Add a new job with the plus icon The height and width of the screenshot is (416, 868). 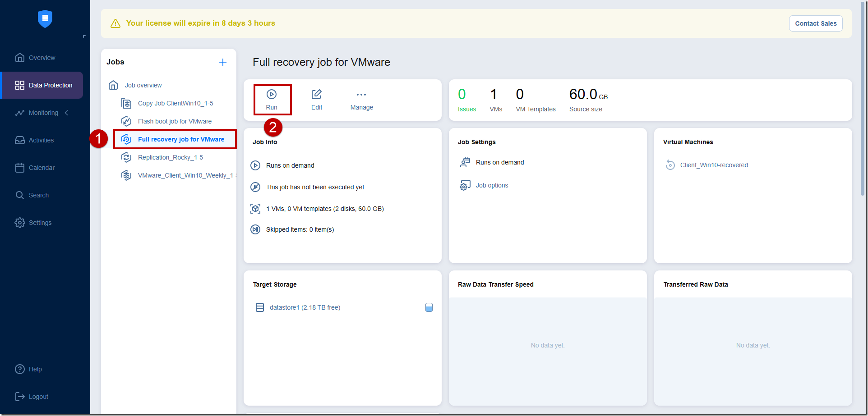pyautogui.click(x=223, y=62)
